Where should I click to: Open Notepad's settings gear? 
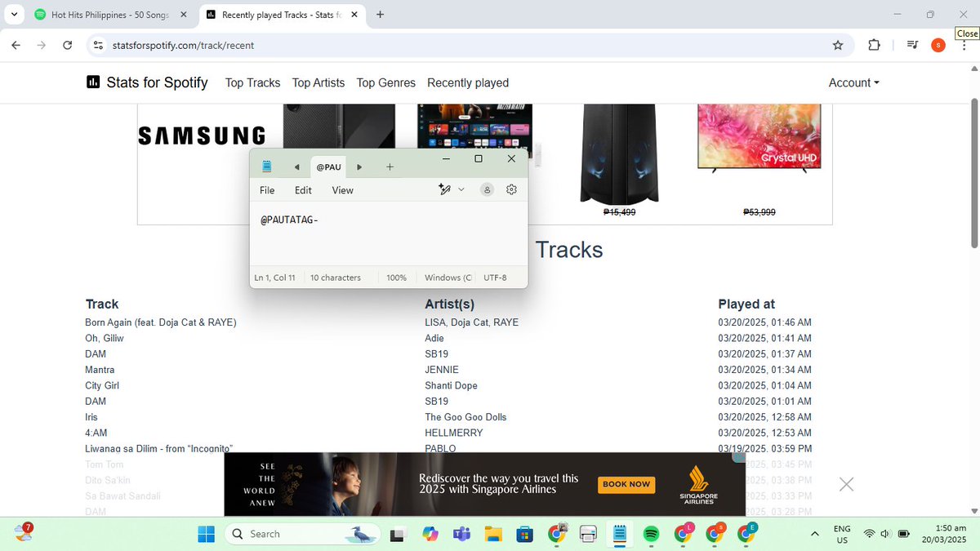click(x=511, y=189)
